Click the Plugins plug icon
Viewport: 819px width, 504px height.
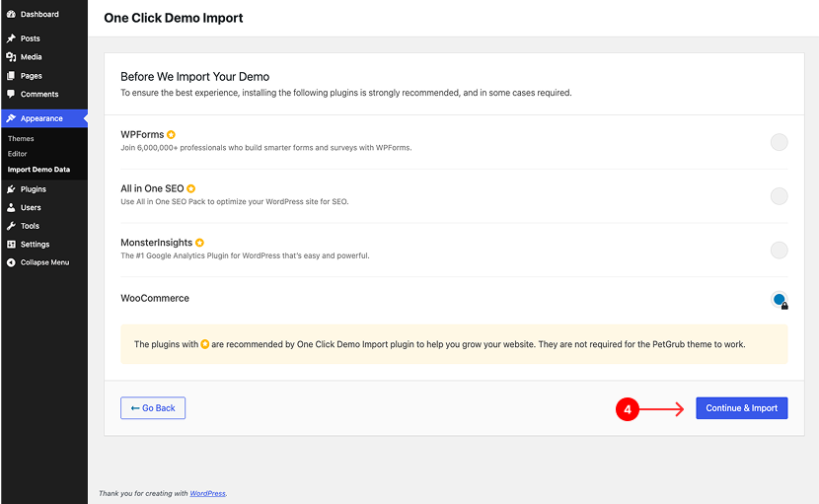(x=11, y=189)
